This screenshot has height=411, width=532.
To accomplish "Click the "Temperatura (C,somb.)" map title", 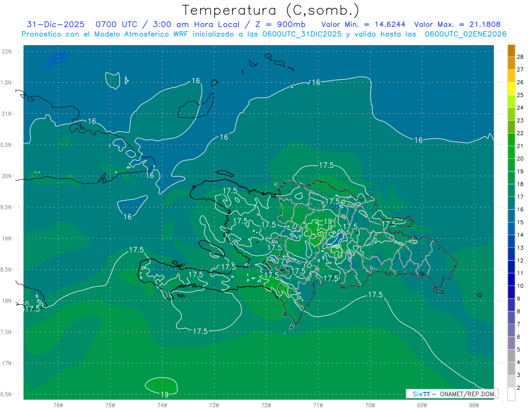I will [271, 10].
